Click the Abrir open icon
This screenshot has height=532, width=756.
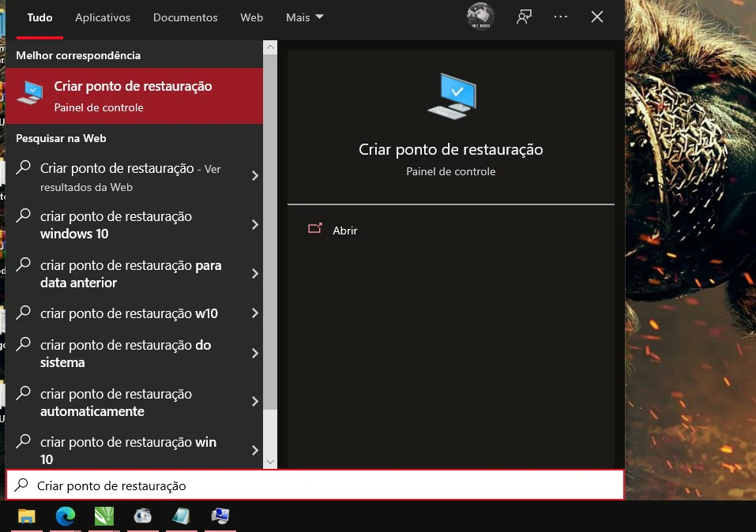pyautogui.click(x=315, y=228)
